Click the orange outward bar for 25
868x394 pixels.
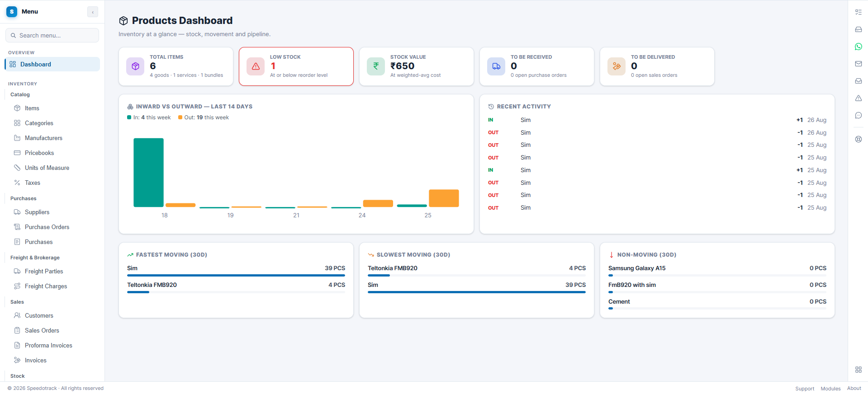click(x=444, y=198)
